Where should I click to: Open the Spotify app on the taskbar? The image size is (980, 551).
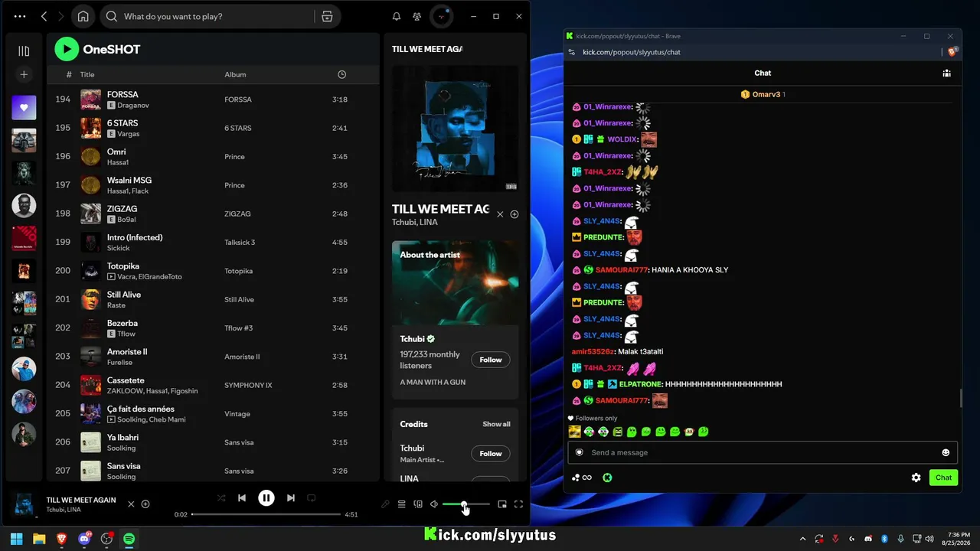pyautogui.click(x=129, y=539)
